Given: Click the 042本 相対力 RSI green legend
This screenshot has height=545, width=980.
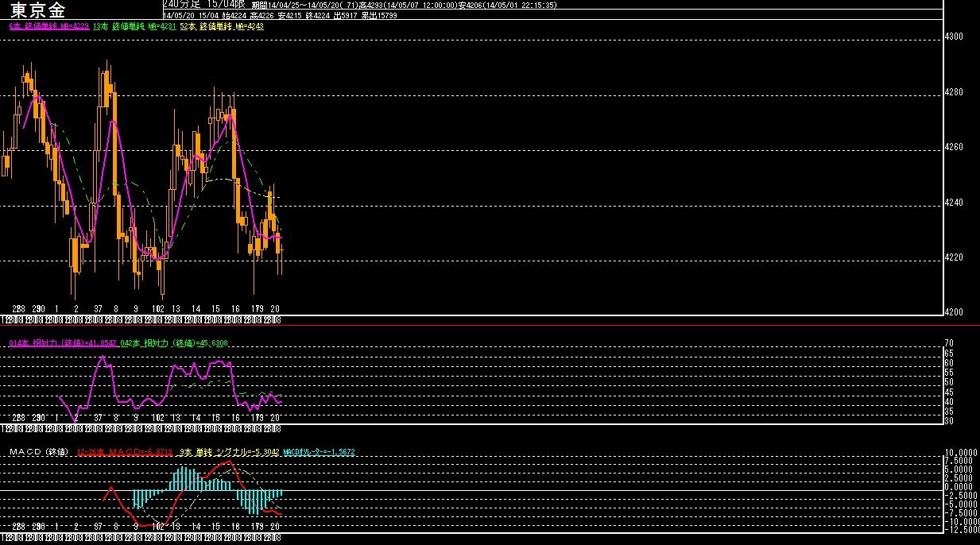Looking at the screenshot, I should pyautogui.click(x=174, y=343).
